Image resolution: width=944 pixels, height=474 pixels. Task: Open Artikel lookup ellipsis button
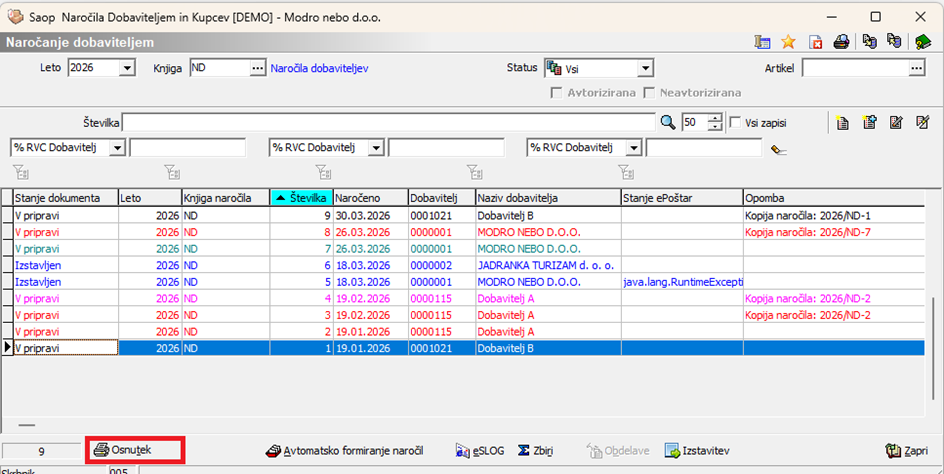pos(916,68)
